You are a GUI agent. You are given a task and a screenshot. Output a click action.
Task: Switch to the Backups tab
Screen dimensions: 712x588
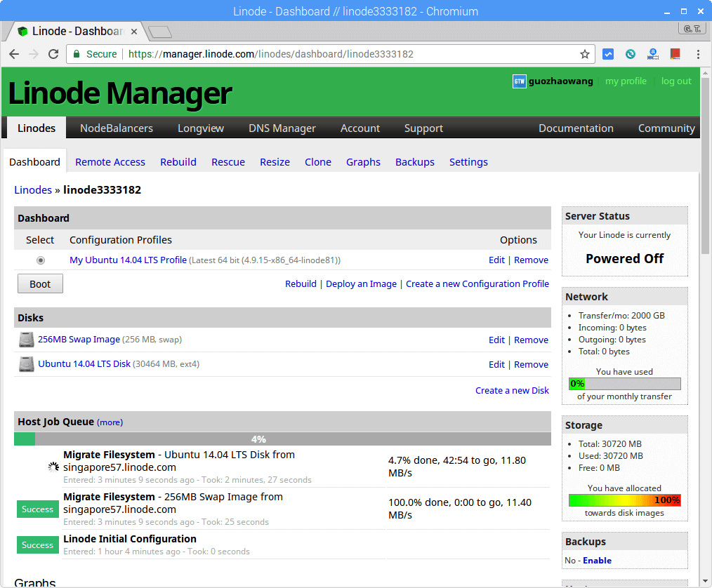click(x=414, y=162)
